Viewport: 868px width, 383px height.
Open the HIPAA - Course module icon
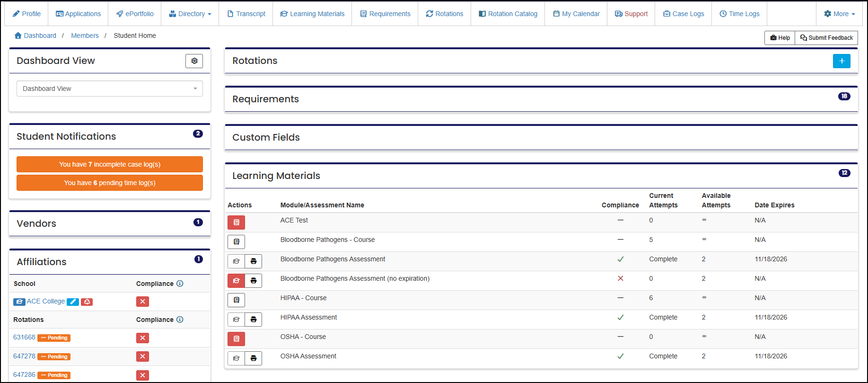click(236, 300)
